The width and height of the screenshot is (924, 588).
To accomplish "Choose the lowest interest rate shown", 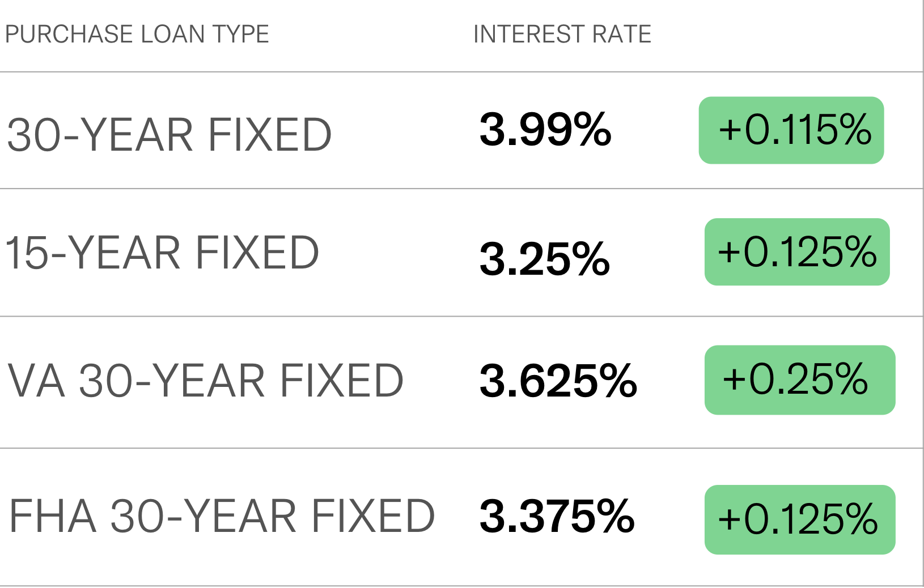I will 545,259.
